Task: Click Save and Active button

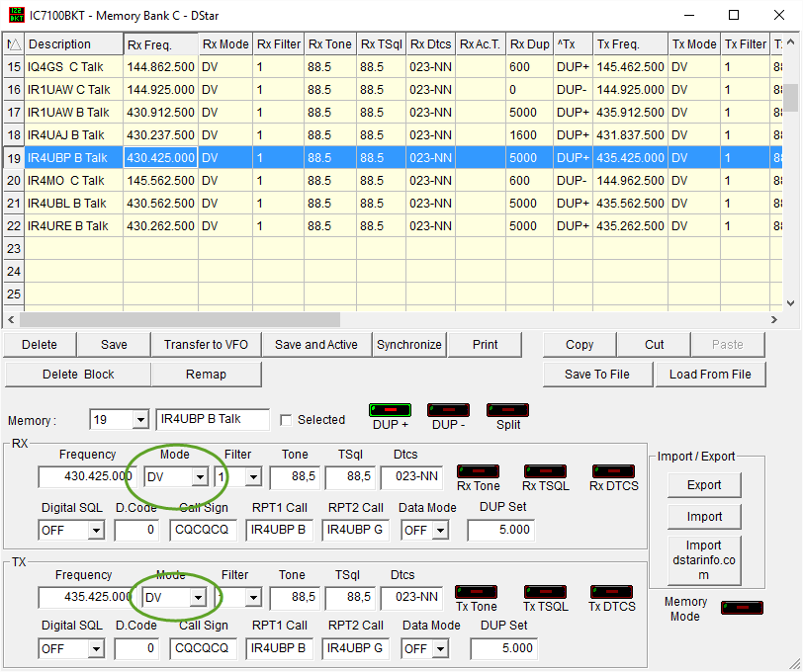Action: coord(316,345)
